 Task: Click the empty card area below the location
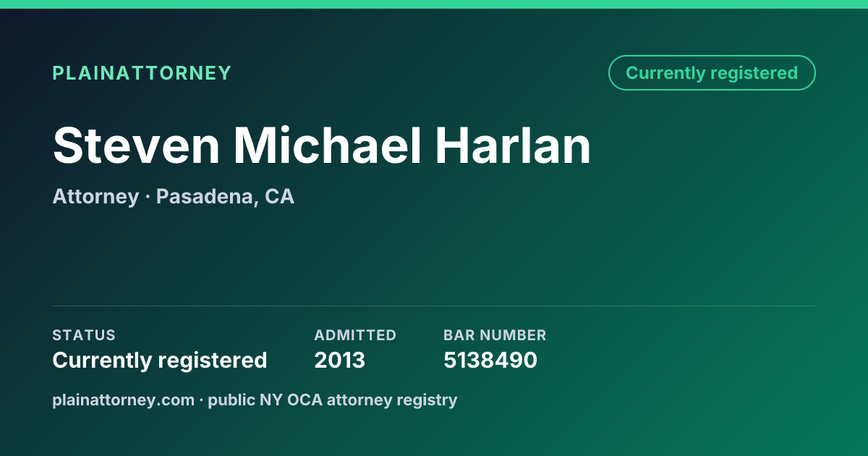pos(434,257)
